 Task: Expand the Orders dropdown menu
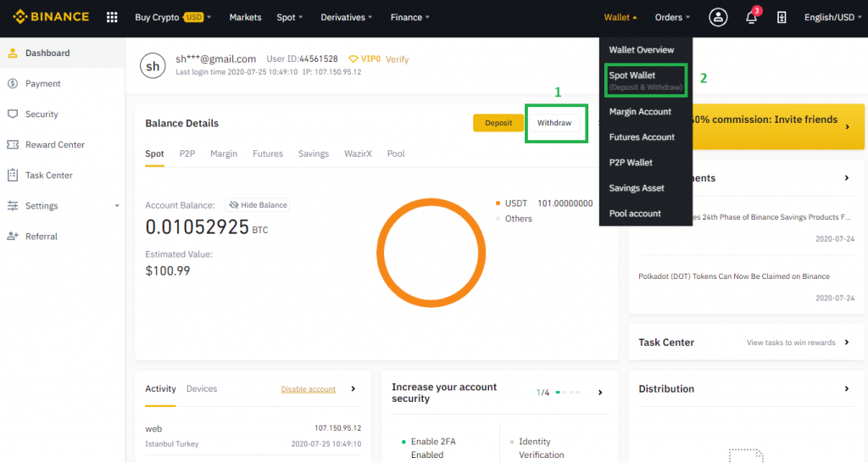coord(672,17)
